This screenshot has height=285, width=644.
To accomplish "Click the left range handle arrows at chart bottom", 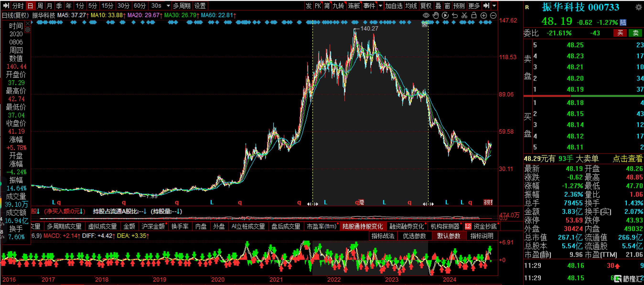I will [313, 204].
